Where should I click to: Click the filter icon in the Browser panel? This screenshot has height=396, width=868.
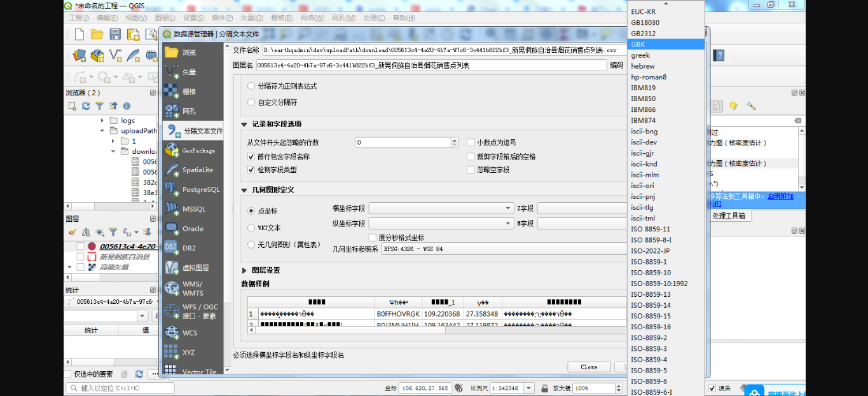pyautogui.click(x=100, y=106)
